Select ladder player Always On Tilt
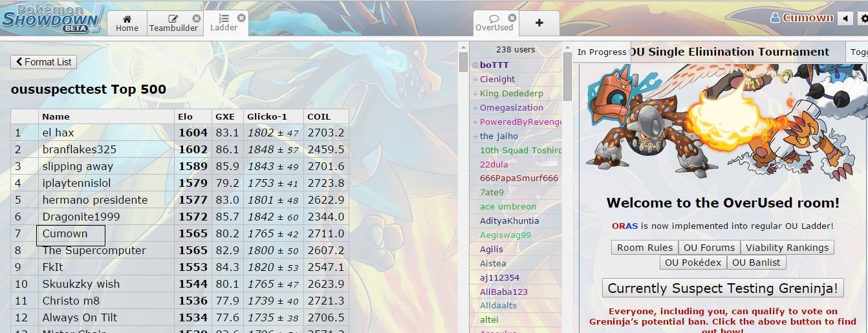The width and height of the screenshot is (868, 333). (80, 317)
